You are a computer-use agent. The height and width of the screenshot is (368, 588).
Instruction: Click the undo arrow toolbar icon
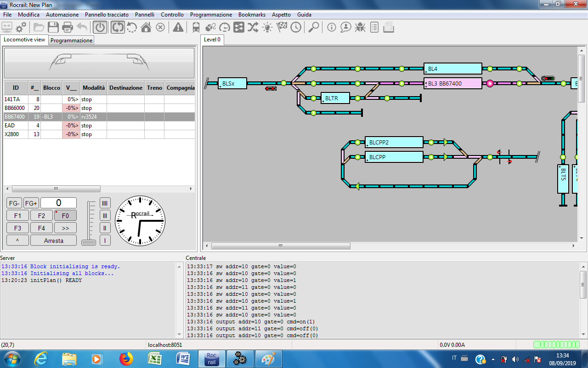[82, 27]
